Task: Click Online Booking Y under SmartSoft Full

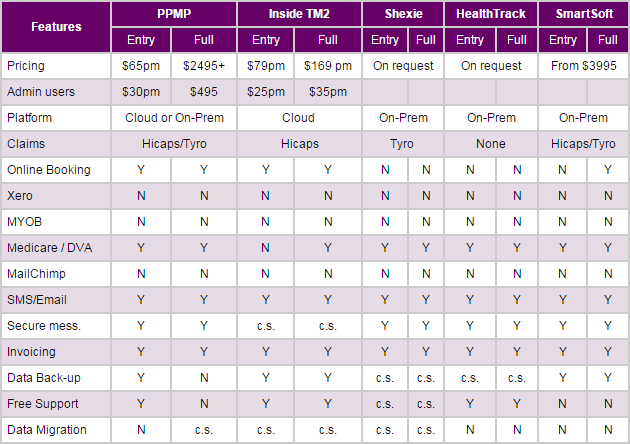Action: (608, 170)
